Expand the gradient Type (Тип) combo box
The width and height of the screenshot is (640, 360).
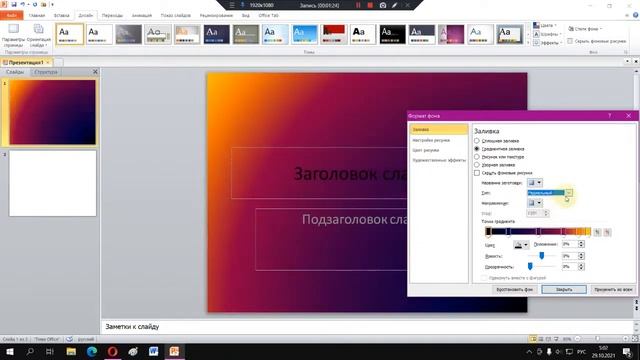tap(569, 193)
